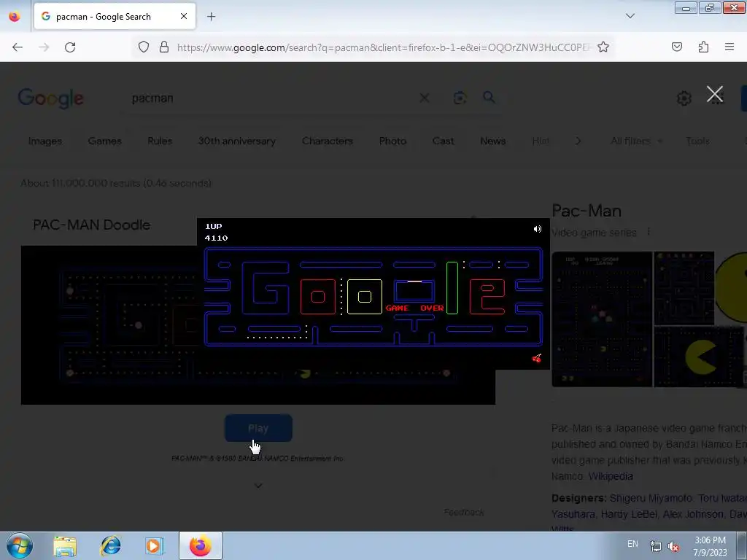Select the Rules filter
747x560 pixels.
pyautogui.click(x=160, y=141)
